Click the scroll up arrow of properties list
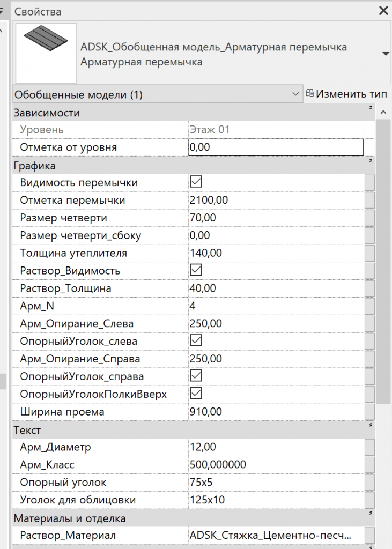This screenshot has height=549, width=392. [383, 113]
